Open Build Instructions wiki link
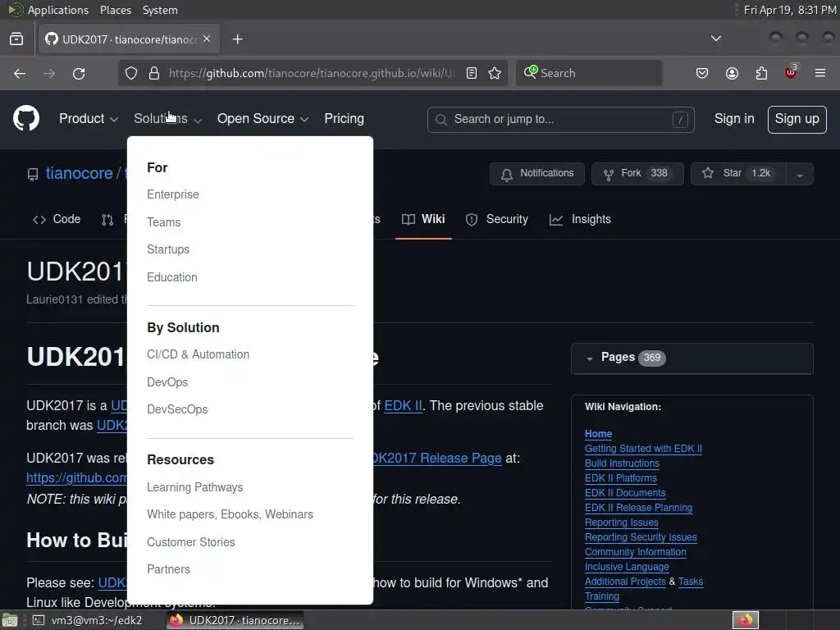Viewport: 840px width, 630px height. point(622,463)
